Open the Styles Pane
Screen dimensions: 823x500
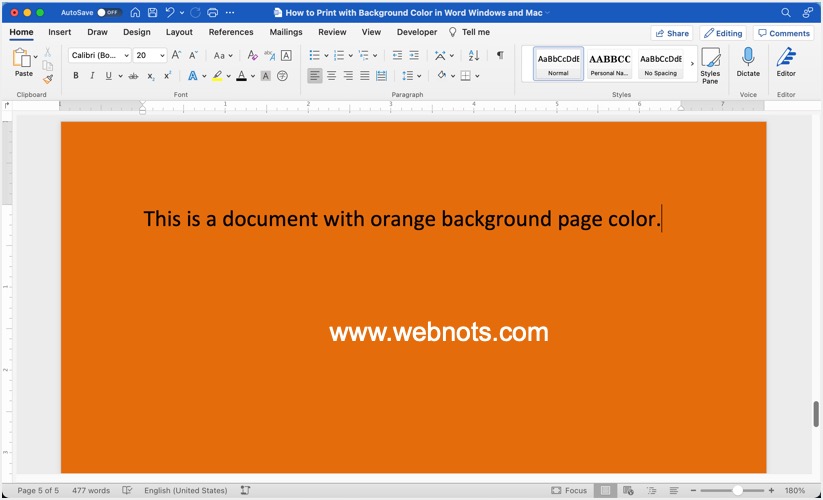[710, 65]
